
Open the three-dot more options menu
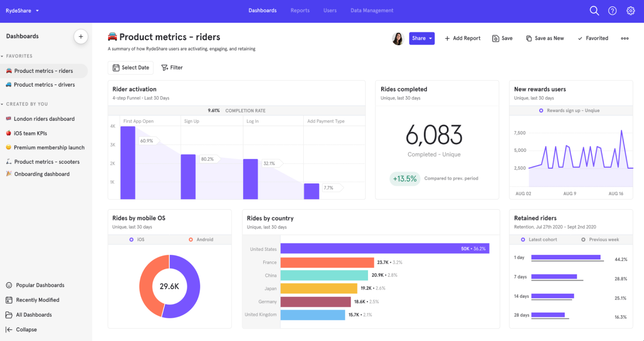click(x=624, y=39)
